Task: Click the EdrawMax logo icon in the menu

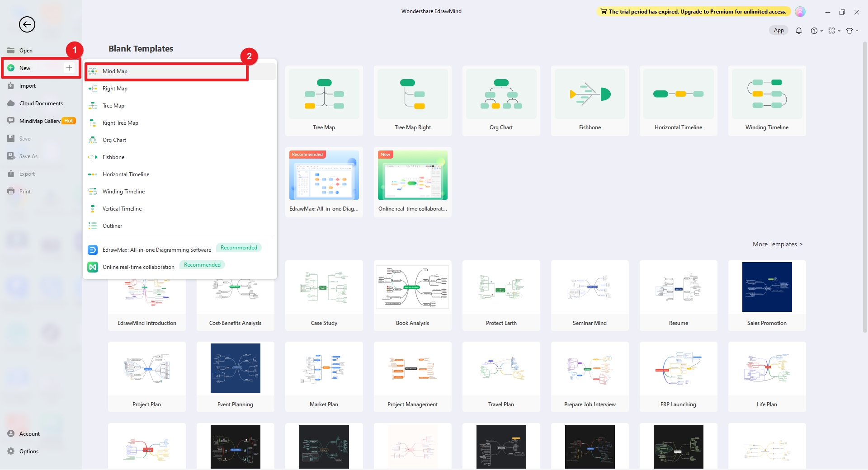Action: tap(93, 250)
